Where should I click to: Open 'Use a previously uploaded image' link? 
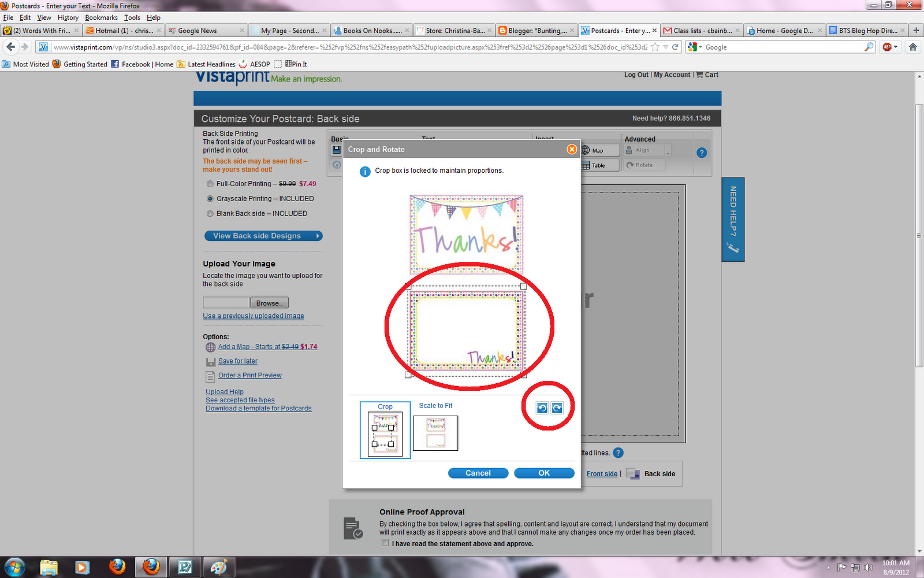pos(254,316)
